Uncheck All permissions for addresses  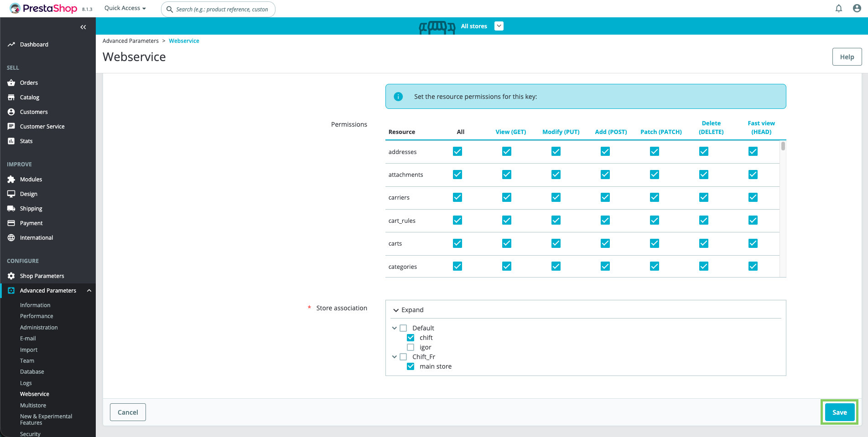pos(457,151)
